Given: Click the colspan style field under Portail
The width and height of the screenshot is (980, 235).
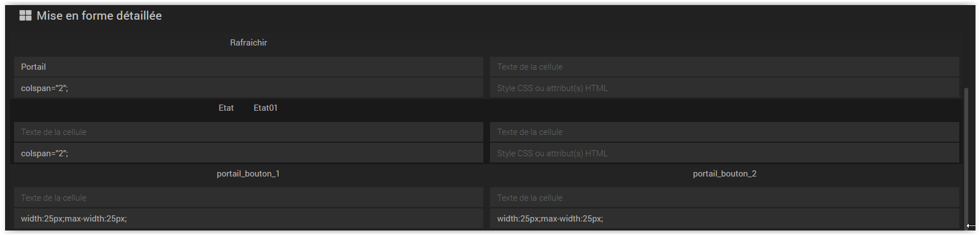Looking at the screenshot, I should [248, 88].
